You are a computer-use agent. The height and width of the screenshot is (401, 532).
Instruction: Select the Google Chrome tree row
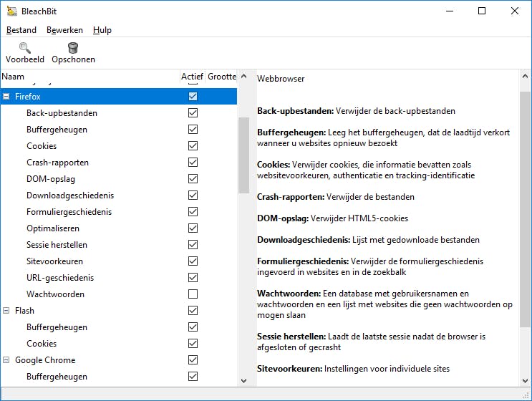coord(119,359)
